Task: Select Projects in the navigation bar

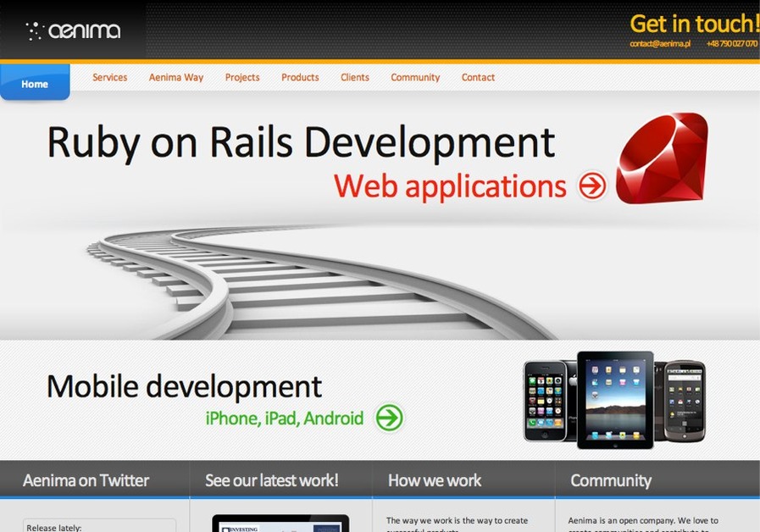Action: click(242, 77)
